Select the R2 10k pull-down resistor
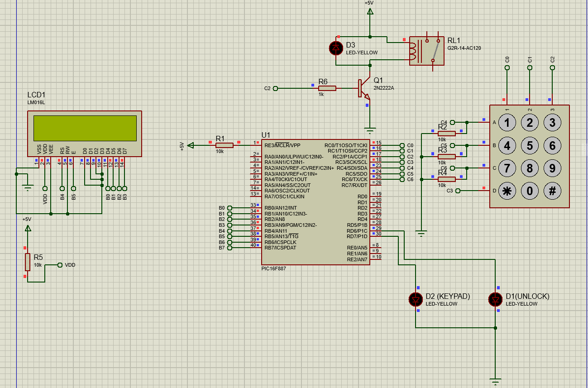 [447, 134]
